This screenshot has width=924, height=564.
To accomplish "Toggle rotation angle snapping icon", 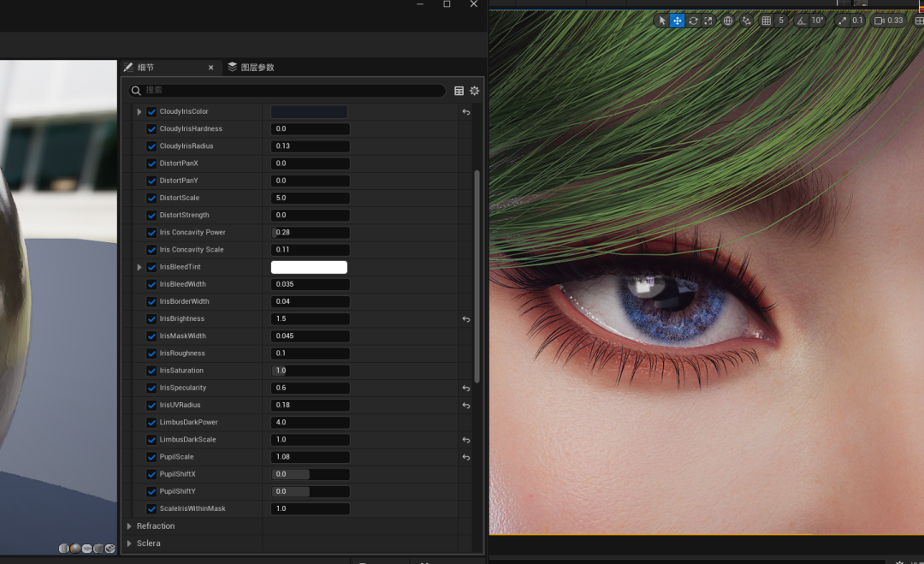I will click(x=802, y=21).
